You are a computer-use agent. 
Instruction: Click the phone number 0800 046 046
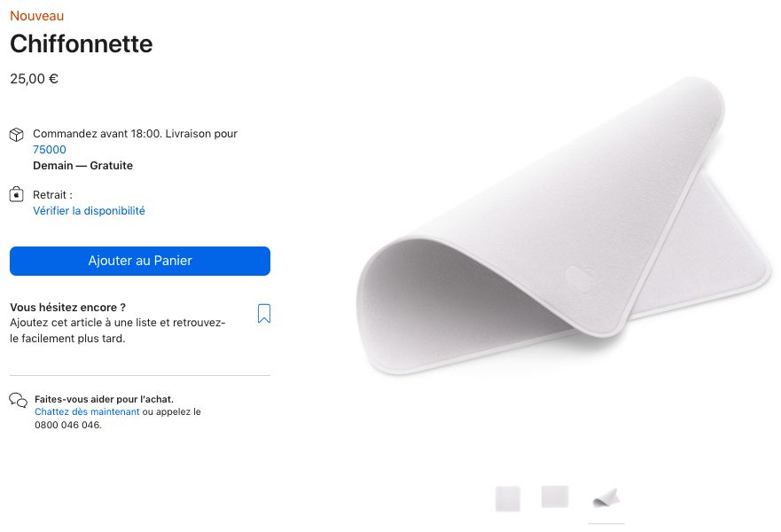coord(67,425)
